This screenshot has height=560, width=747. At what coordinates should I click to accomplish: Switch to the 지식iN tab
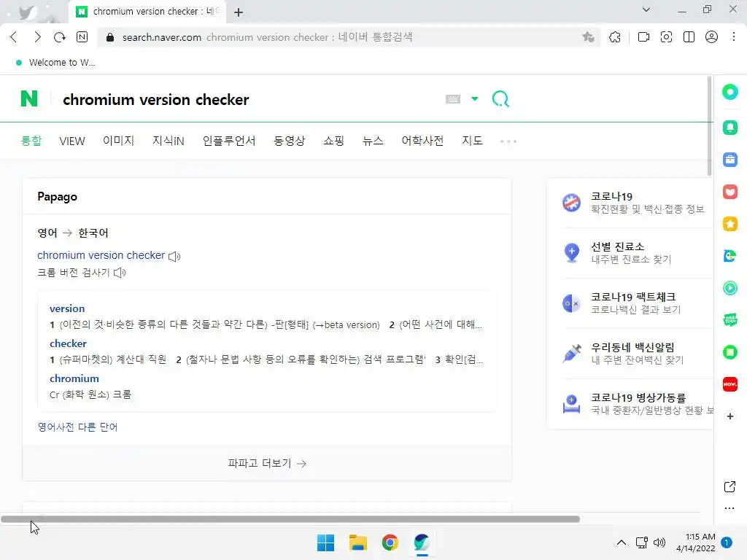point(169,141)
